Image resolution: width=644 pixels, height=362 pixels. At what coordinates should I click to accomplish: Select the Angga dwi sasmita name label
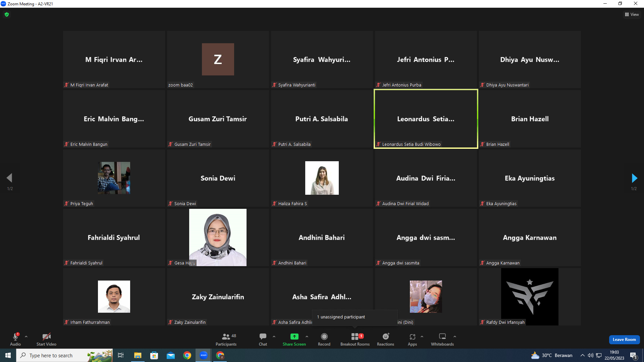401,263
